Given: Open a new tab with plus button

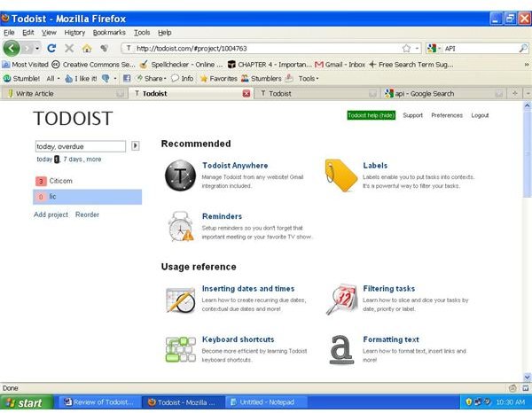Looking at the screenshot, I should pos(514,93).
